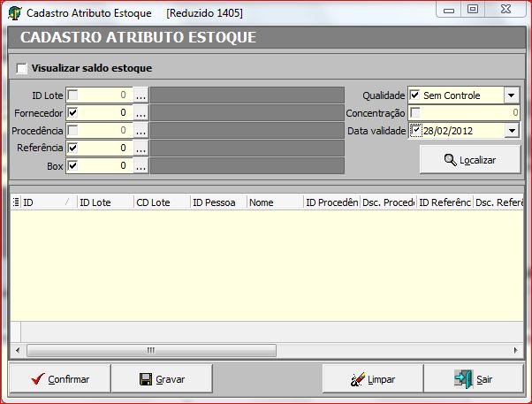Toggle the Fornecedor checkbox
The height and width of the screenshot is (404, 532).
point(73,113)
